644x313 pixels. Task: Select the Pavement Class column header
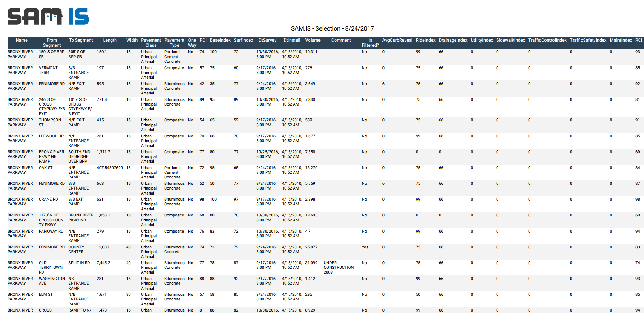click(x=151, y=43)
